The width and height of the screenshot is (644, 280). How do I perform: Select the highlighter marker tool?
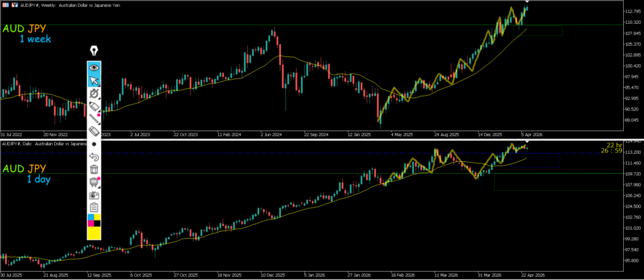click(94, 106)
